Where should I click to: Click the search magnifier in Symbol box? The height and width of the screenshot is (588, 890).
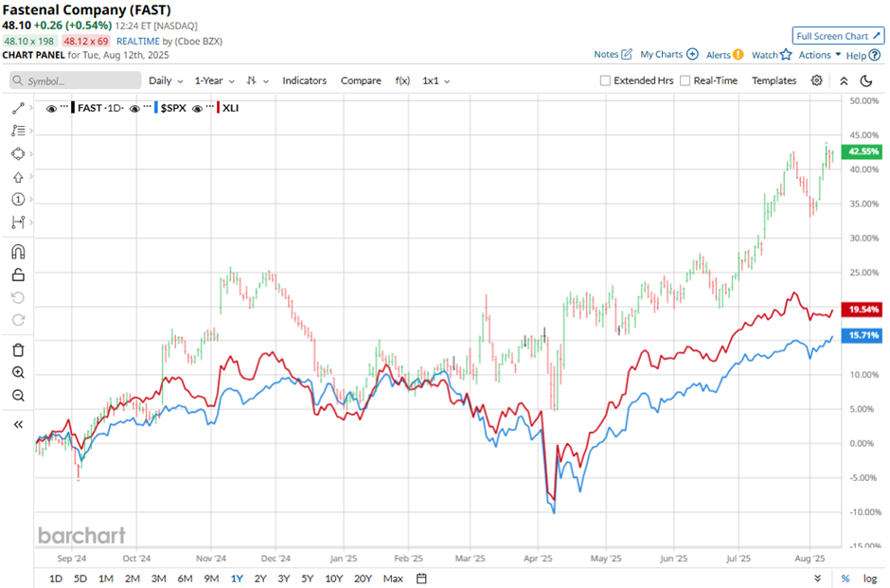tap(18, 80)
